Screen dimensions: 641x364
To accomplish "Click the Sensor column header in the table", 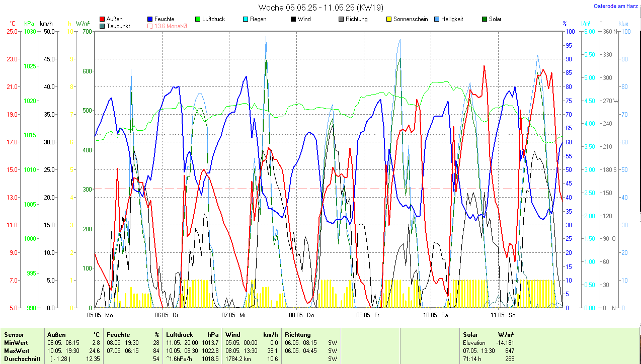I will click(x=15, y=334).
